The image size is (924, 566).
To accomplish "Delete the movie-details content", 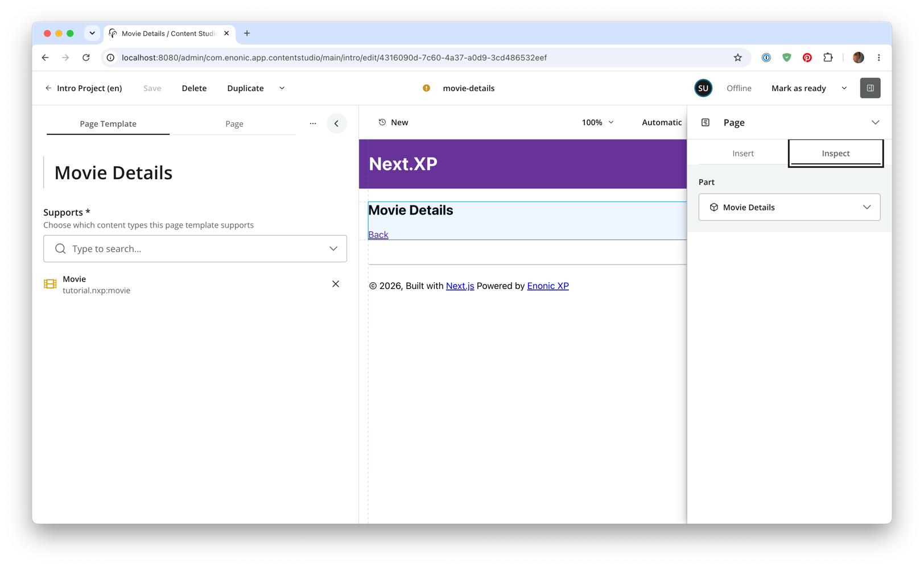I will pos(194,88).
